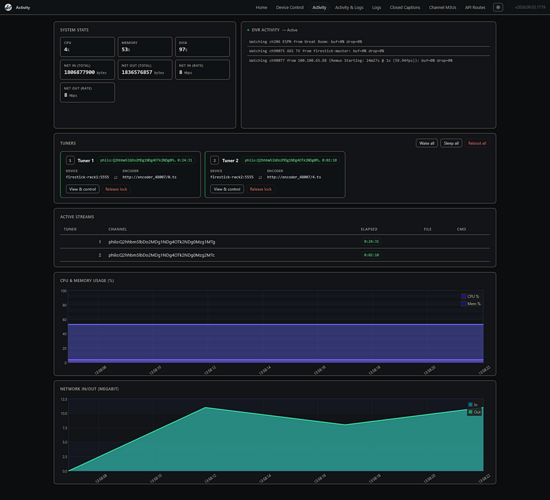
Task: Click tuner 2 channel name in Active Streams
Action: pos(161,255)
